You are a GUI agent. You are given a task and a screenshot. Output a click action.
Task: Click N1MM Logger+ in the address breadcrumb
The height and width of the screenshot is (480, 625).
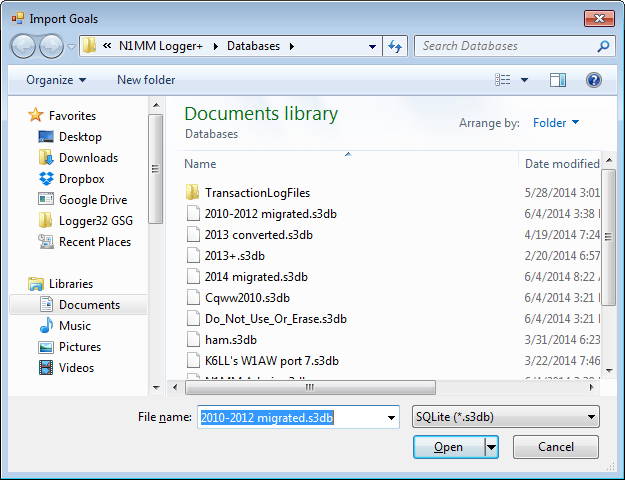tap(161, 46)
